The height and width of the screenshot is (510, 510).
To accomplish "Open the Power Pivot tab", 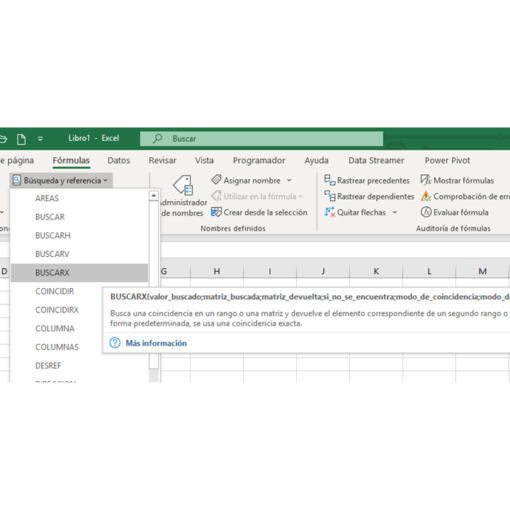I will [447, 160].
